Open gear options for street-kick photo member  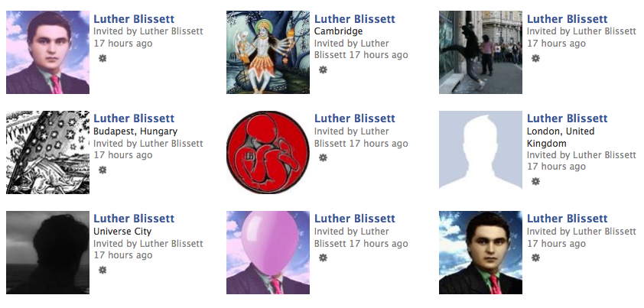(x=535, y=58)
